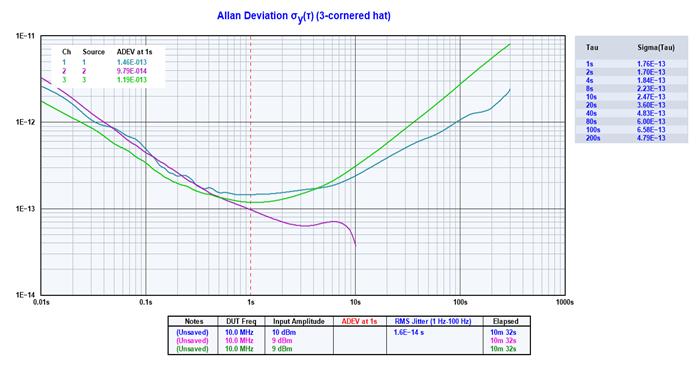
Task: Select the 1s row sigma 1.76E-13
Action: [x=651, y=64]
